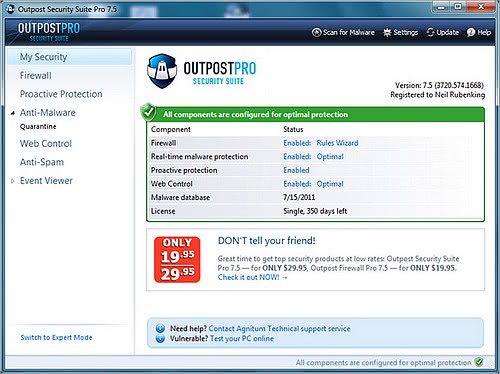Click Update label in header toolbar
This screenshot has width=500, height=374.
(x=448, y=32)
